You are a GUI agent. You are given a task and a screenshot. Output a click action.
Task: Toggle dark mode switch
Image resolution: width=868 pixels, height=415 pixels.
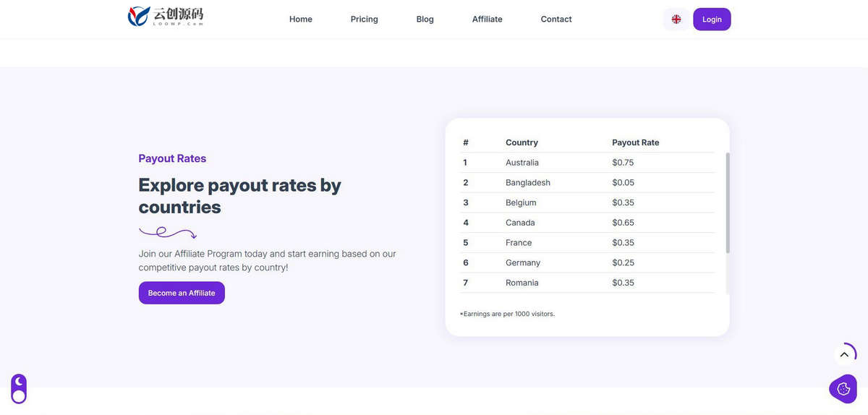(19, 389)
